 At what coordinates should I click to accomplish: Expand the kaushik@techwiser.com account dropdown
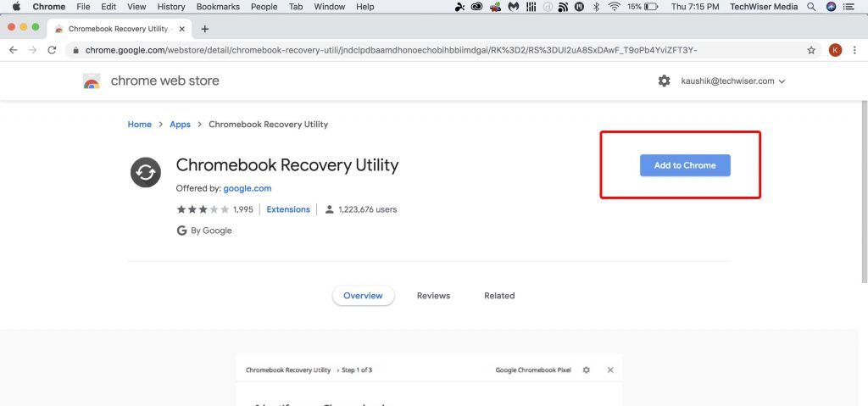tap(733, 81)
